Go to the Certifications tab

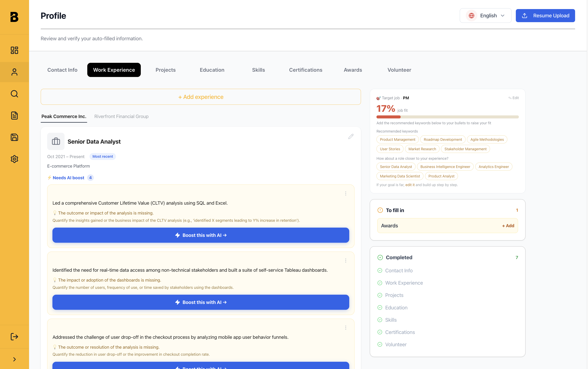305,70
